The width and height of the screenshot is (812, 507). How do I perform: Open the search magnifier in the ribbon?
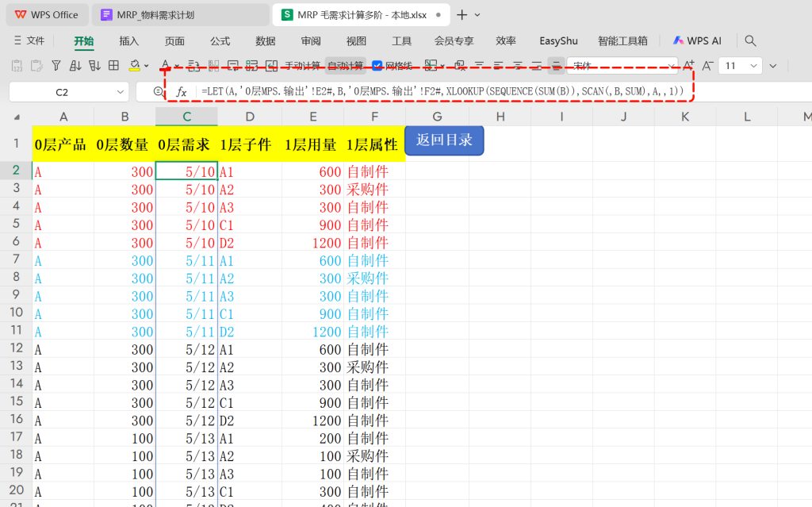tap(750, 40)
